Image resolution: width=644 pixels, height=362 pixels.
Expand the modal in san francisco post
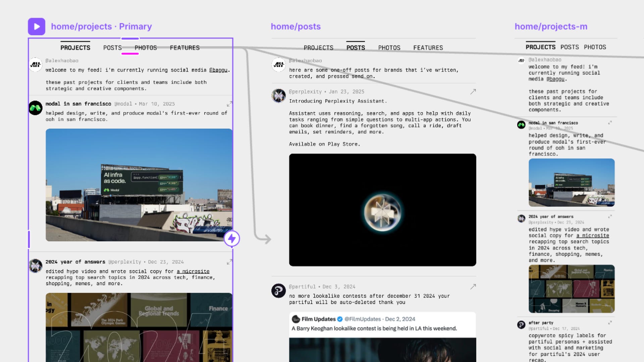(x=229, y=104)
